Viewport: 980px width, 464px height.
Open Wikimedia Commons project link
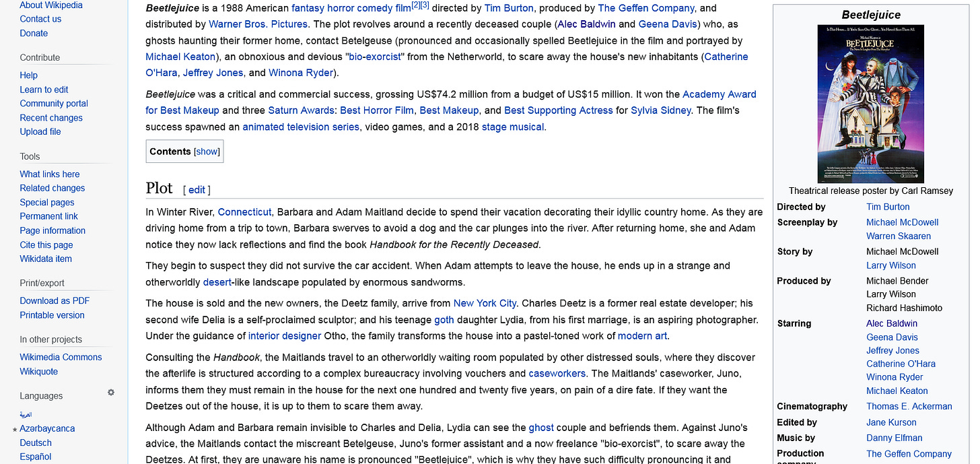61,358
